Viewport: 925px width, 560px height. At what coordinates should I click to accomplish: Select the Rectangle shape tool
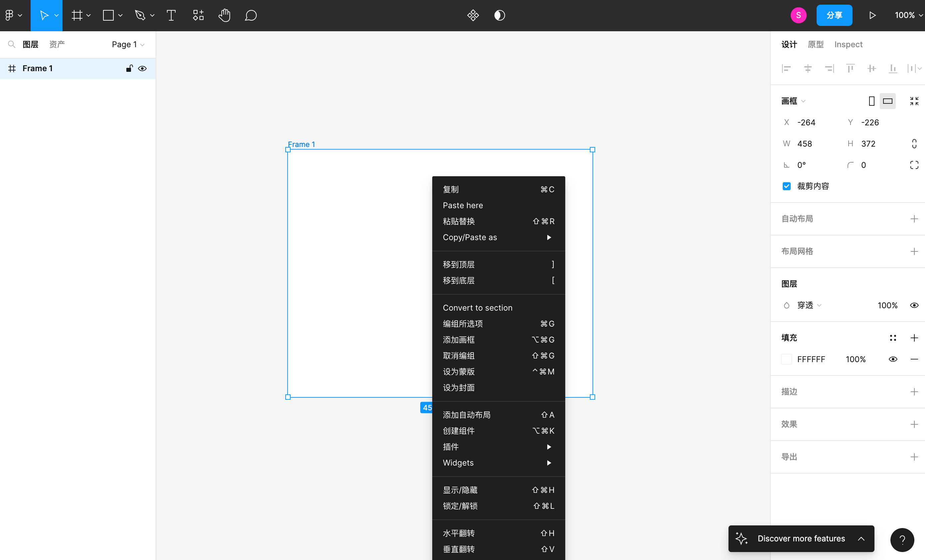[108, 15]
